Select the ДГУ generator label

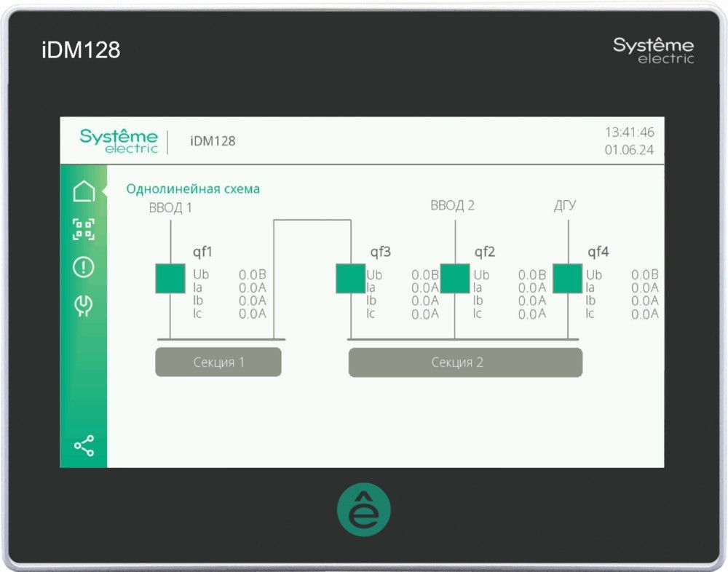tap(565, 205)
